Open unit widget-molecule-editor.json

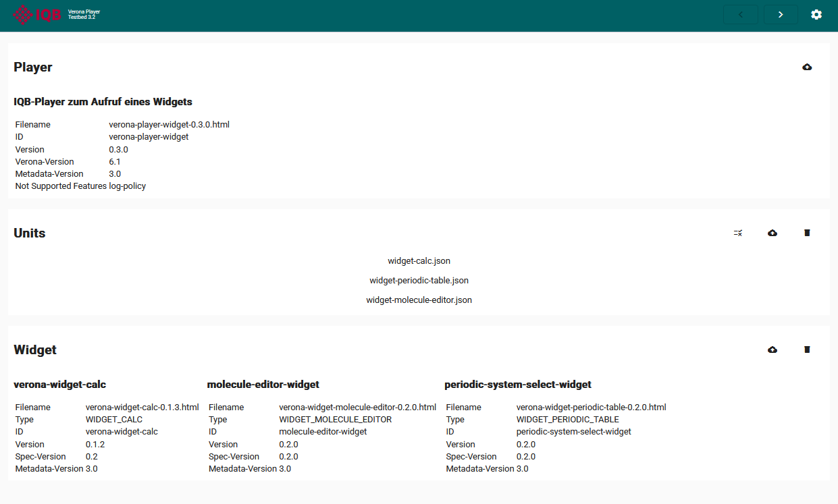[x=419, y=300]
